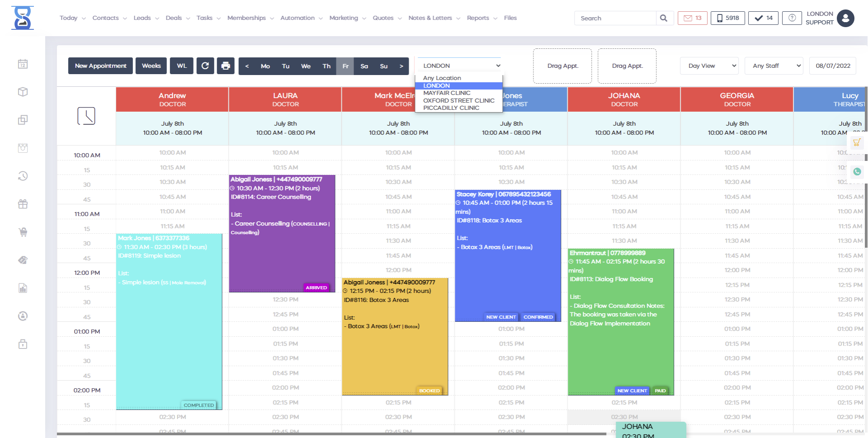This screenshot has width=868, height=438.
Task: Click the gift box sidebar icon
Action: click(x=23, y=204)
